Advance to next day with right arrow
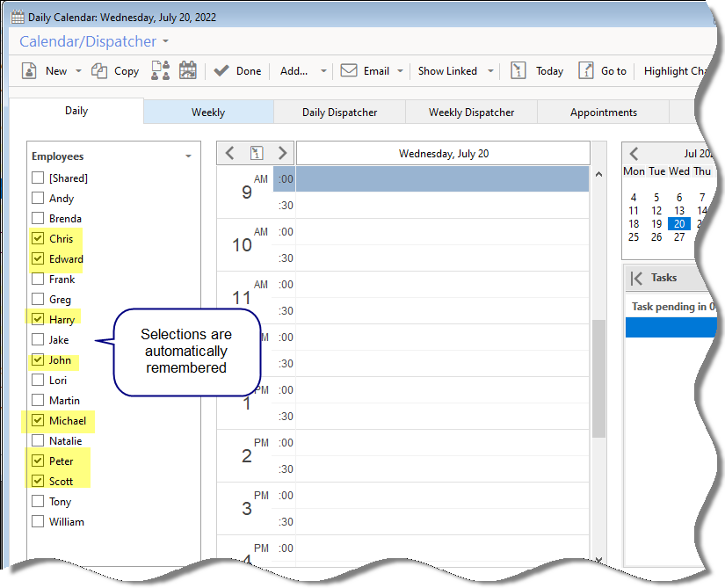The width and height of the screenshot is (725, 588). point(281,153)
